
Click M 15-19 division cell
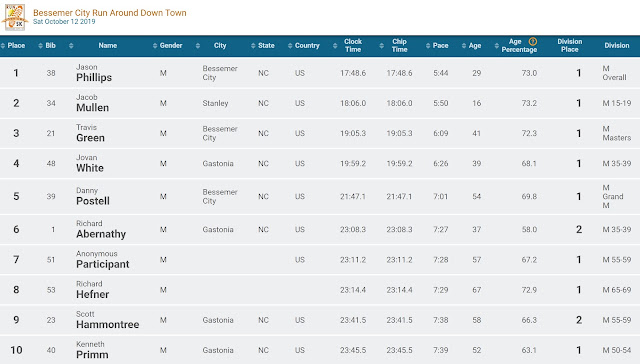[617, 103]
